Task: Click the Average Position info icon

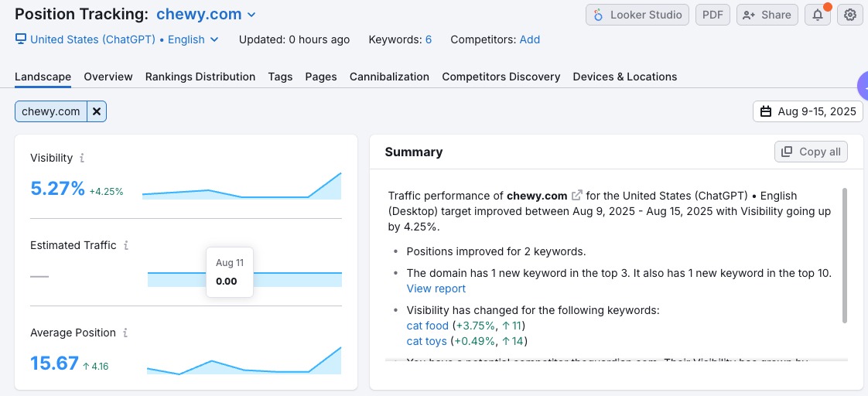Action: pyautogui.click(x=125, y=333)
